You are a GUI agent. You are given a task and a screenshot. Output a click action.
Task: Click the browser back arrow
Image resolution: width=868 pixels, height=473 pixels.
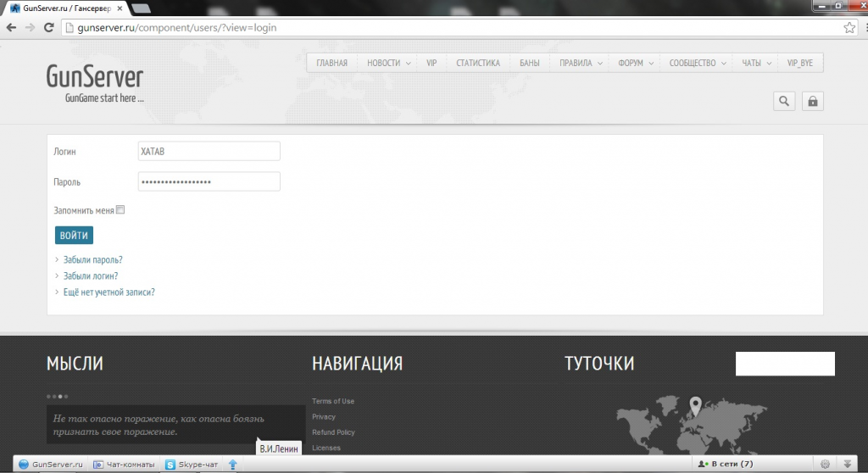(11, 27)
